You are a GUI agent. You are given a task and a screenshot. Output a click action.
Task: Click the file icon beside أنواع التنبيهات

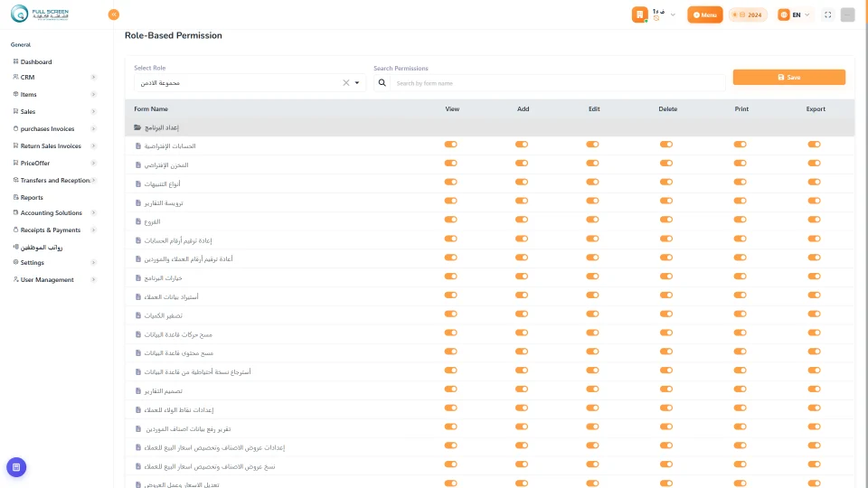[x=138, y=183]
